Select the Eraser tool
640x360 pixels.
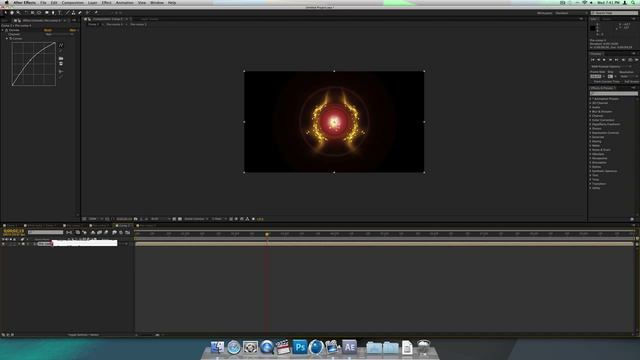pyautogui.click(x=80, y=13)
